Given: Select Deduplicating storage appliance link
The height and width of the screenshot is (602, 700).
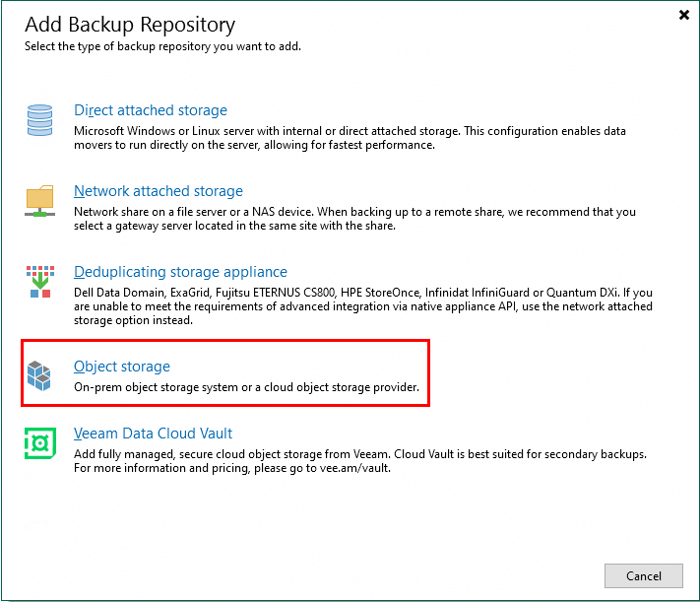Looking at the screenshot, I should coord(180,272).
